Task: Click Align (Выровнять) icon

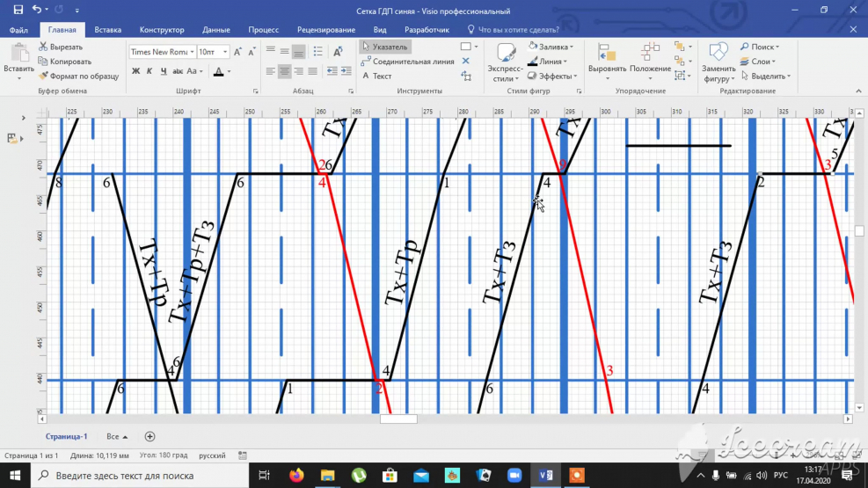Action: pyautogui.click(x=608, y=54)
